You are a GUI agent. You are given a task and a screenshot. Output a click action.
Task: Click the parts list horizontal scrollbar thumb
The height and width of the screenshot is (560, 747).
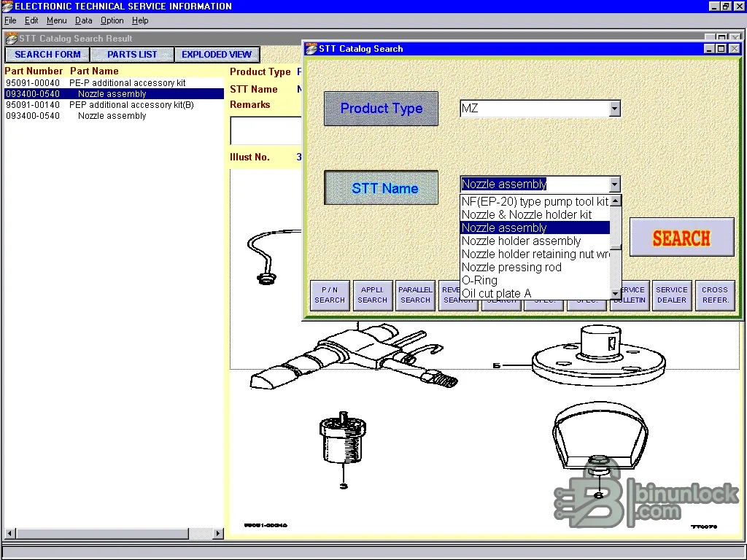click(102, 533)
